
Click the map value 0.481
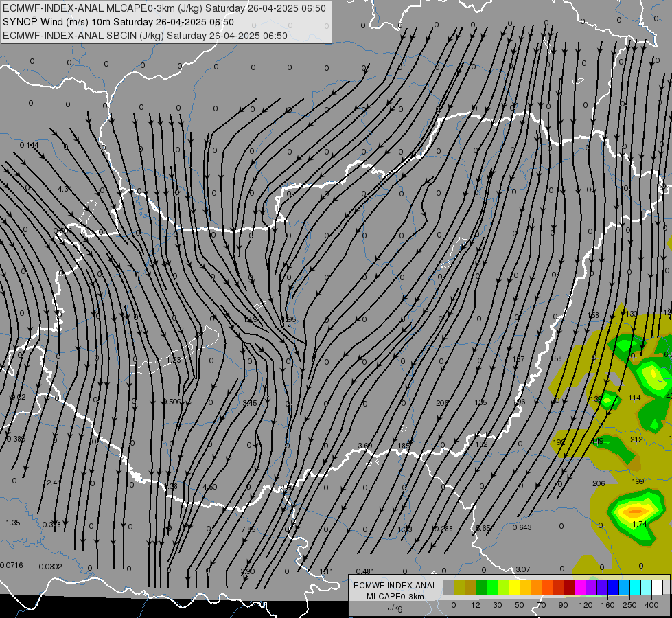[x=365, y=571]
